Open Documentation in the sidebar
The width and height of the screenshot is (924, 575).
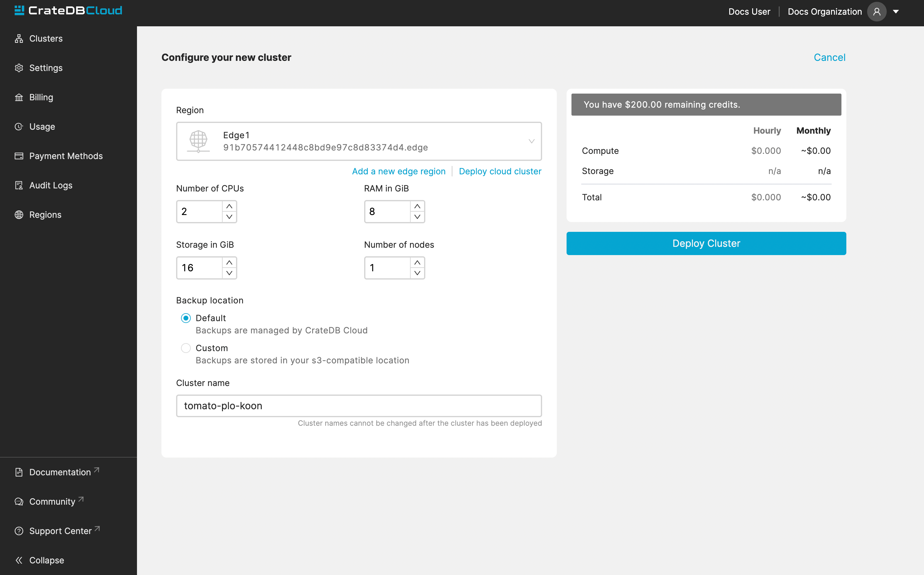60,472
